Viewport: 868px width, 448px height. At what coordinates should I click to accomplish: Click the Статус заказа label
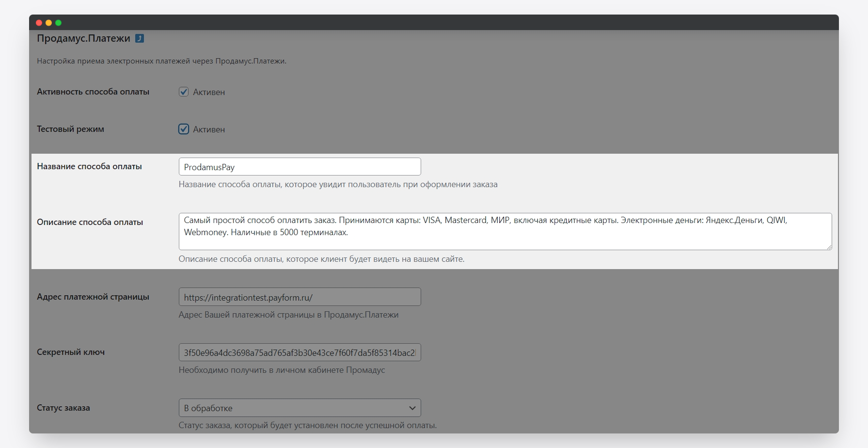(63, 408)
